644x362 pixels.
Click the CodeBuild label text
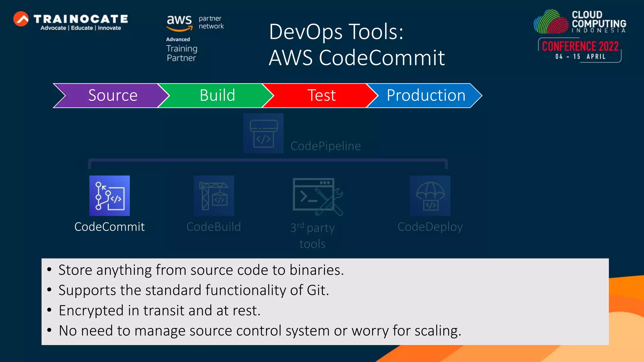(x=214, y=227)
